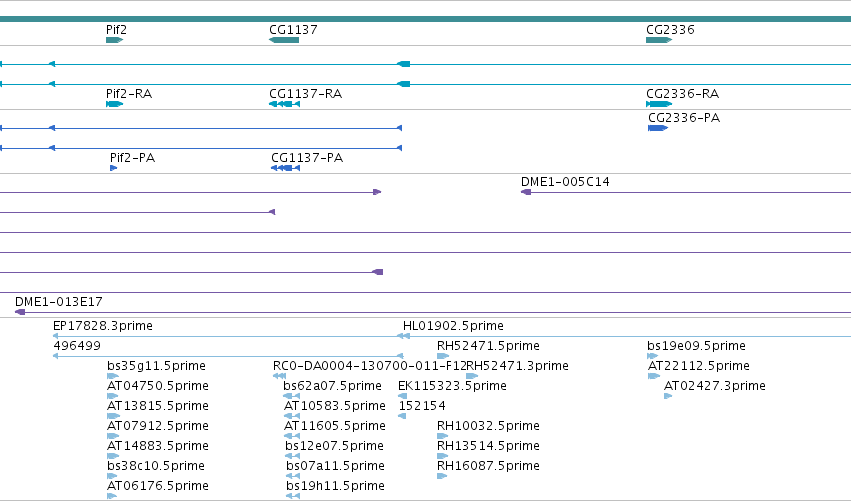Click the Pif2-RA transcript glyph
Screen dimensions: 851x501
(x=115, y=104)
